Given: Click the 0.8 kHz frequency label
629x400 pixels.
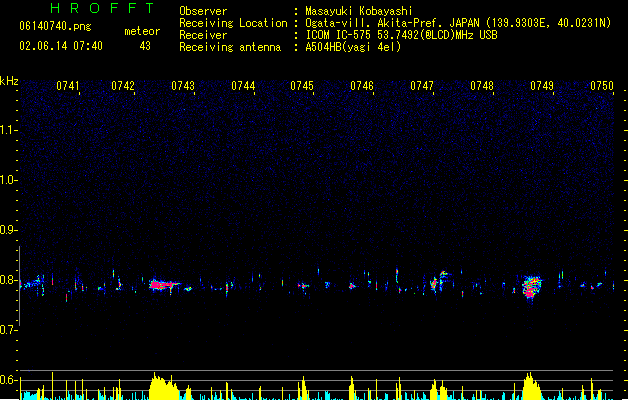Looking at the screenshot, I should pos(8,280).
